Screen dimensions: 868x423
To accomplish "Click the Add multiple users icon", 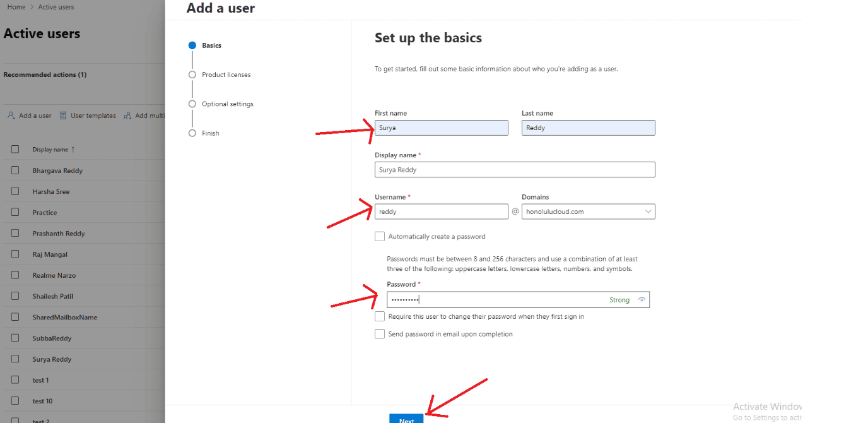I will point(127,116).
